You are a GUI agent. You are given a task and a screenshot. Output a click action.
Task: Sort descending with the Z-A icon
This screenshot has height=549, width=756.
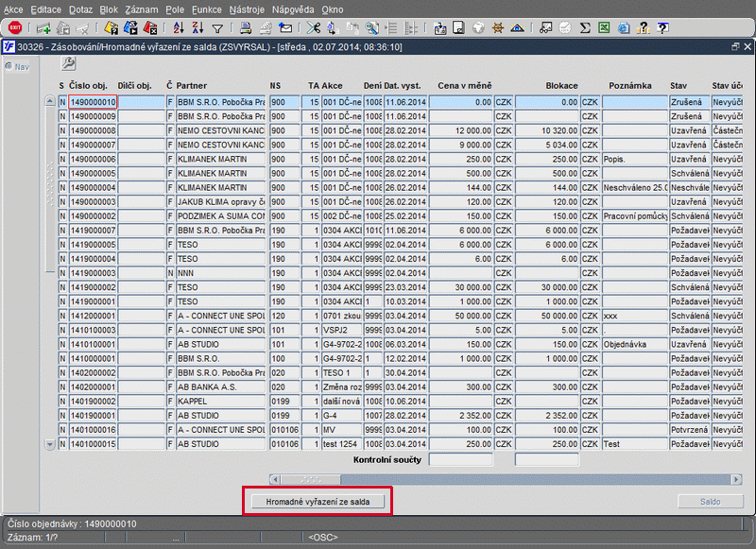198,28
